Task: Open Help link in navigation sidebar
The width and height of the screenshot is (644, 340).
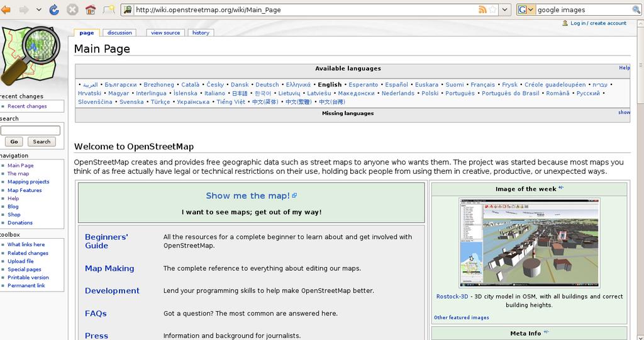Action: [x=13, y=198]
